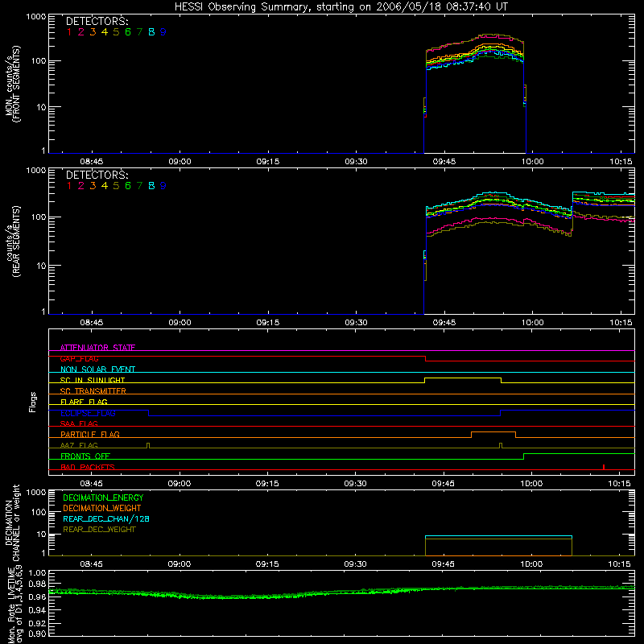Select green detector 6 in front segments legend

point(128,32)
